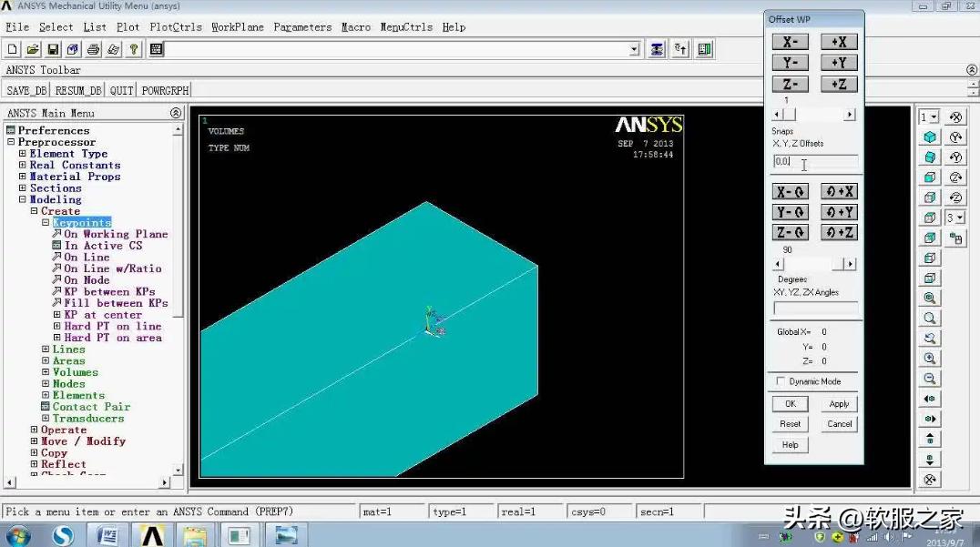Viewport: 980px width, 547px height.
Task: Click the +X offset button
Action: (839, 42)
